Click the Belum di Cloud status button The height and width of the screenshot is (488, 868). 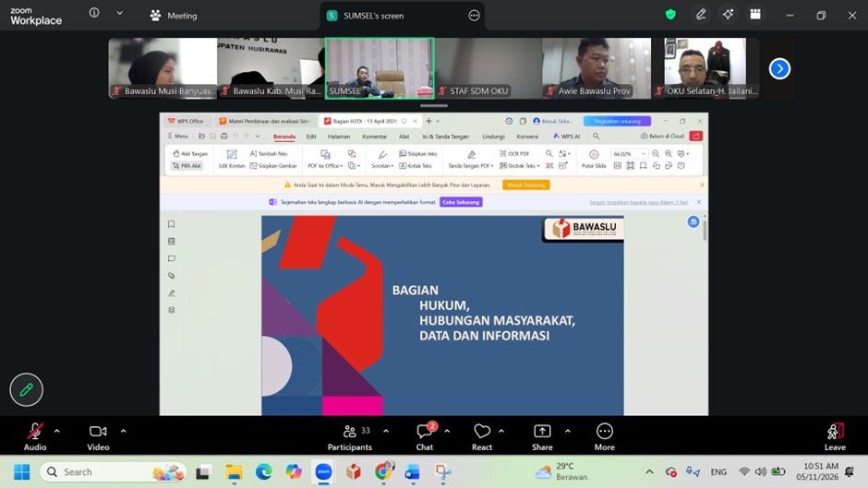662,137
